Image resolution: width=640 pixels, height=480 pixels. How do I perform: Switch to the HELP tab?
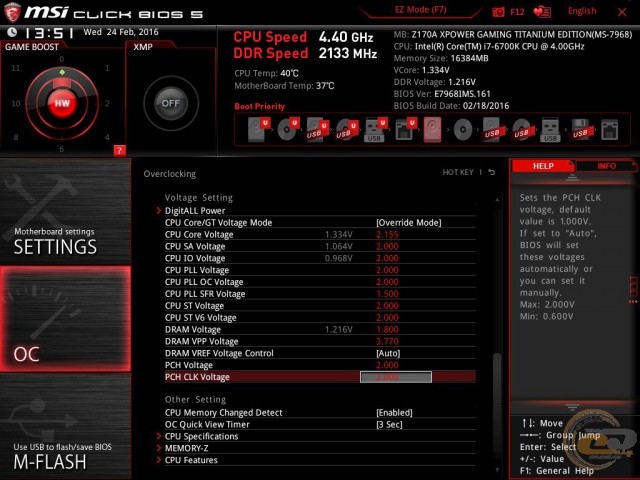(x=543, y=166)
